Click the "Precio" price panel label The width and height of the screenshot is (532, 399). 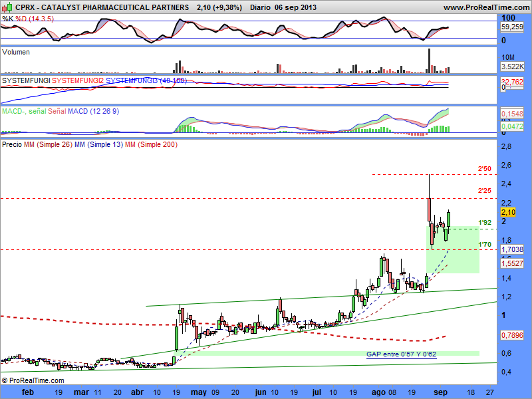[x=12, y=144]
